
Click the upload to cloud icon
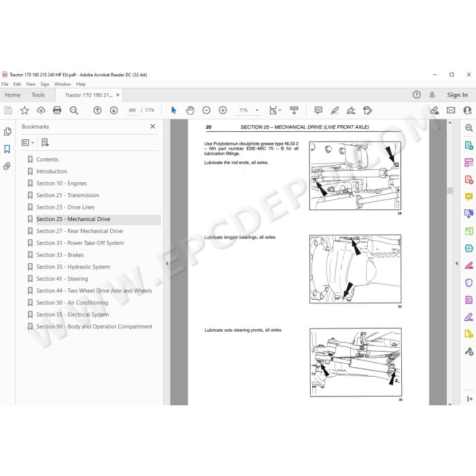tap(41, 110)
